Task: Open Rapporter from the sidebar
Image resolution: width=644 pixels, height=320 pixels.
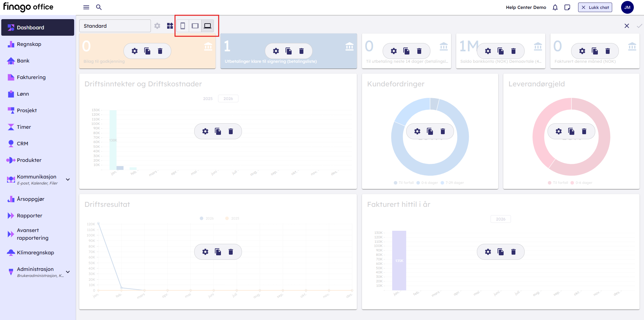Action: [29, 215]
